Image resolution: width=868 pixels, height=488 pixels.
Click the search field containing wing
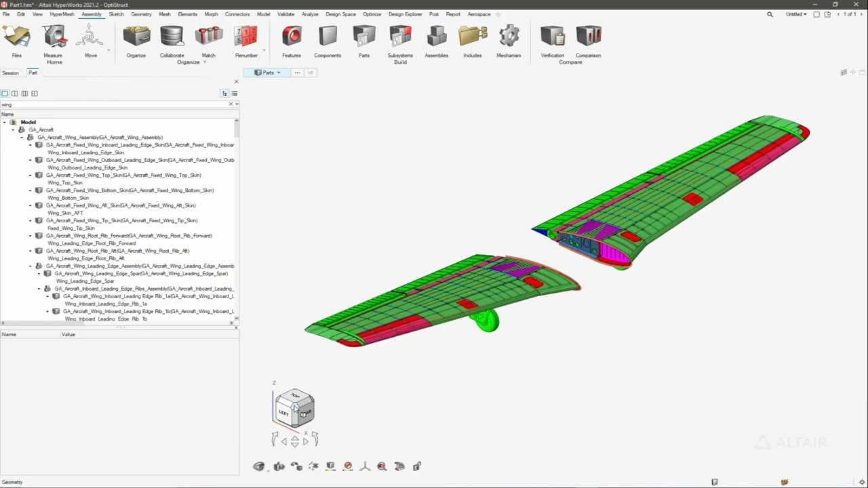point(114,104)
